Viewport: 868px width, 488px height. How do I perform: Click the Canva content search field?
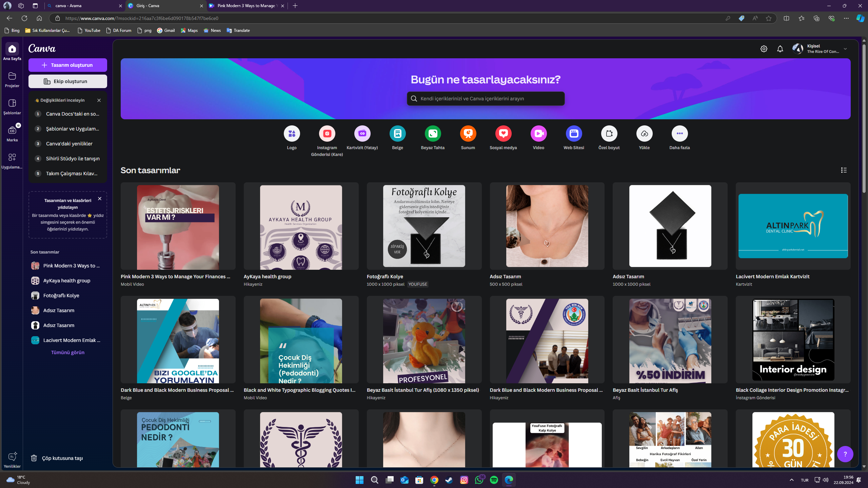tap(486, 99)
